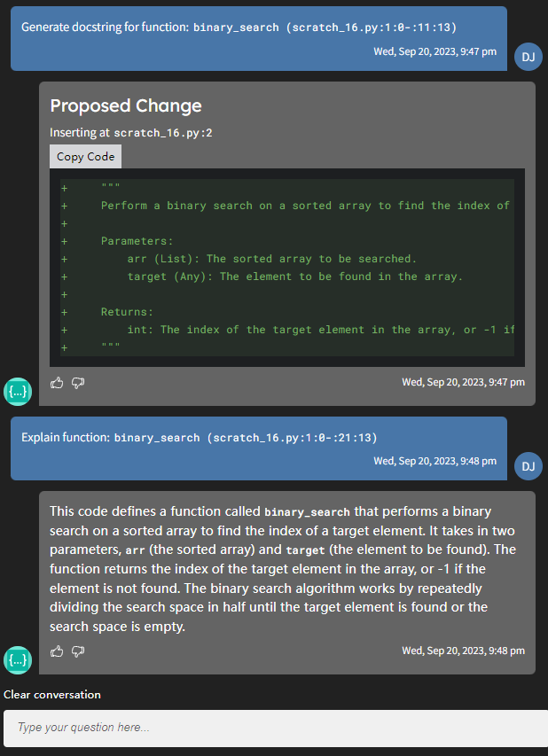Screen dimensions: 548x756
Task: Click the assistant avatar beside the Proposed Change card
Action: [18, 391]
